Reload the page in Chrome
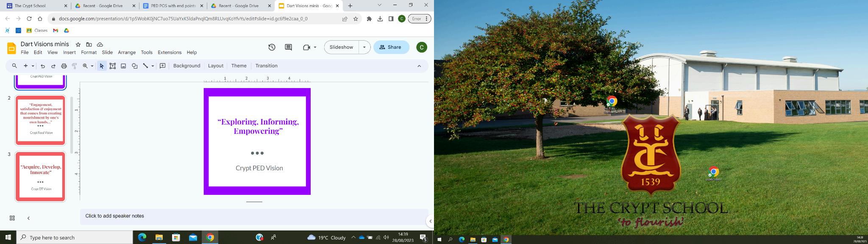 tap(29, 19)
